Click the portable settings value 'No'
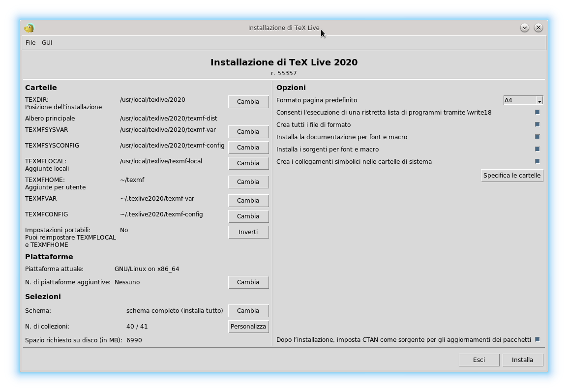This screenshot has height=392, width=568. 124,230
